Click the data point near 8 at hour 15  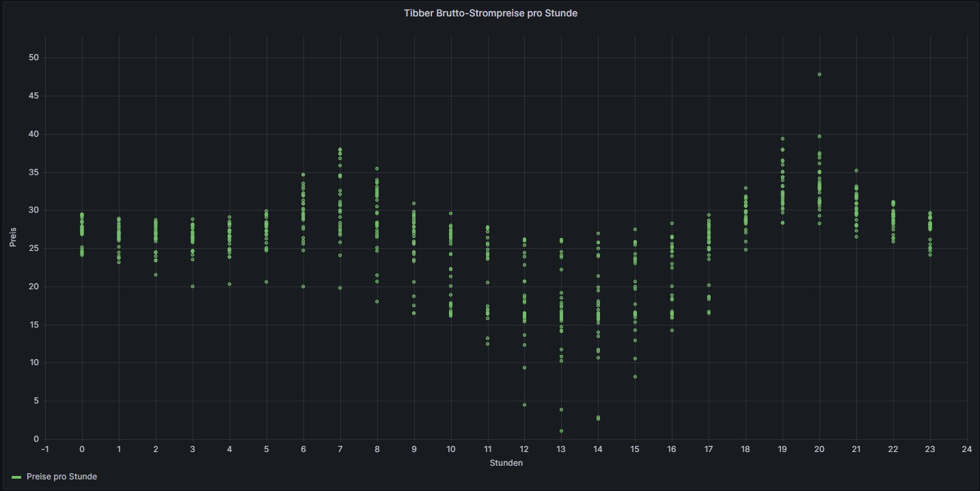click(x=635, y=377)
